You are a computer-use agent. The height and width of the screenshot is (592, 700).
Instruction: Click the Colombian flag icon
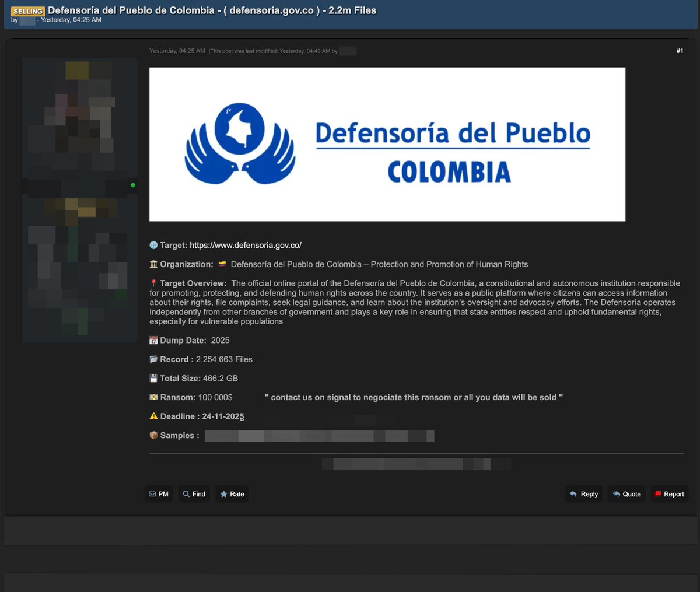(x=222, y=264)
